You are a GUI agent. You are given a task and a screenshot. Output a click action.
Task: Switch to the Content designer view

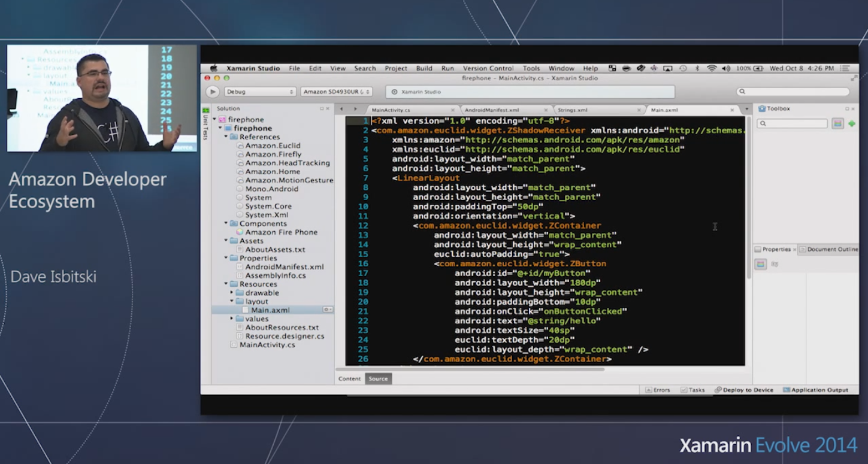click(349, 378)
